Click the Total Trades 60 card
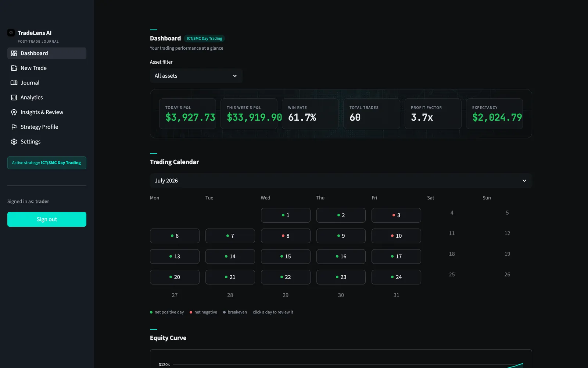Viewport: 588px width, 368px height. (372, 114)
